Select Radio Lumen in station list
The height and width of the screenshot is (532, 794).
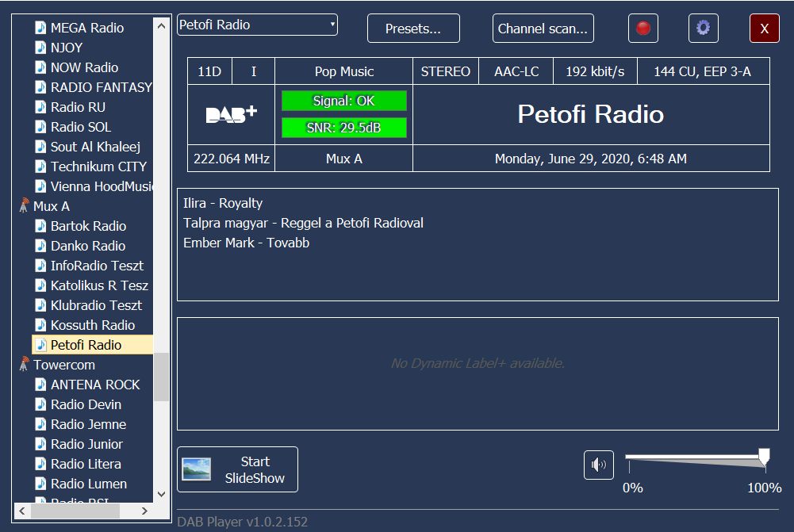89,484
